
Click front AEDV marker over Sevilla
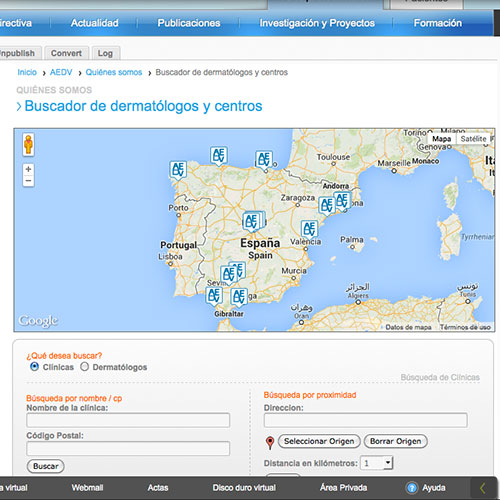coord(229,275)
